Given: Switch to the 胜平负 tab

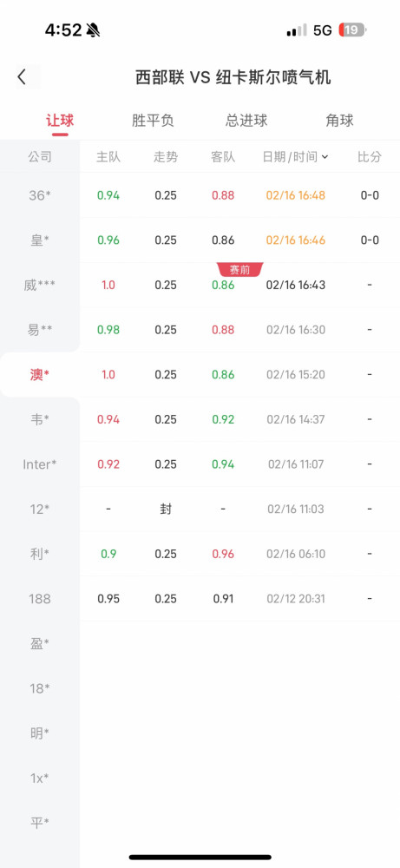Looking at the screenshot, I should [x=153, y=121].
